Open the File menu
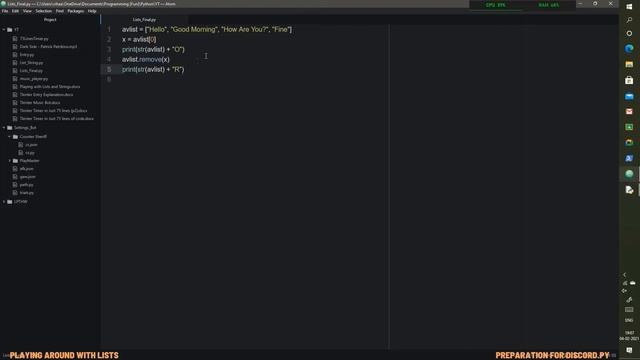This screenshot has height=360, width=640. [5, 11]
